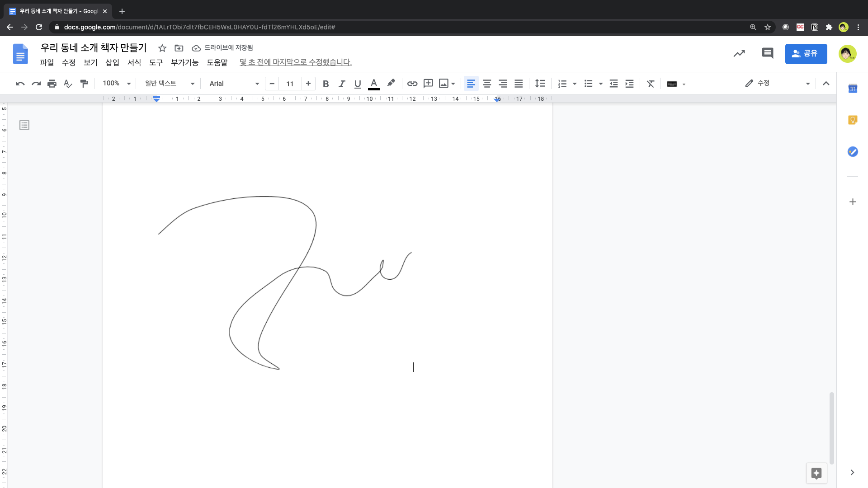Open the zoom 100% dropdown

(117, 84)
